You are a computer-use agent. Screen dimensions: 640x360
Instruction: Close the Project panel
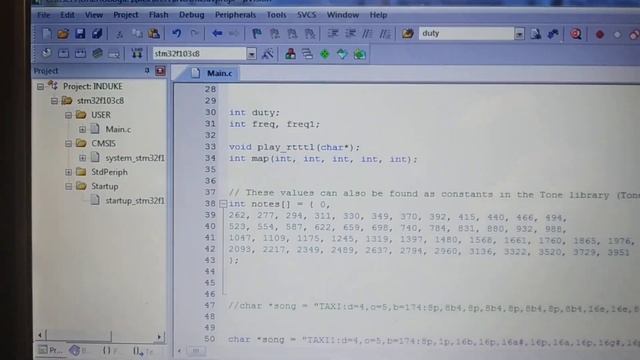(x=160, y=71)
